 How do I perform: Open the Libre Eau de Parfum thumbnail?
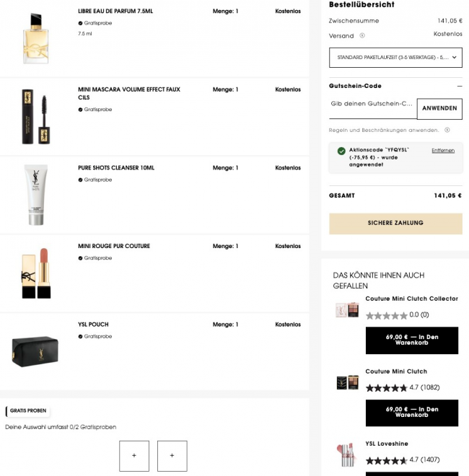pos(35,38)
